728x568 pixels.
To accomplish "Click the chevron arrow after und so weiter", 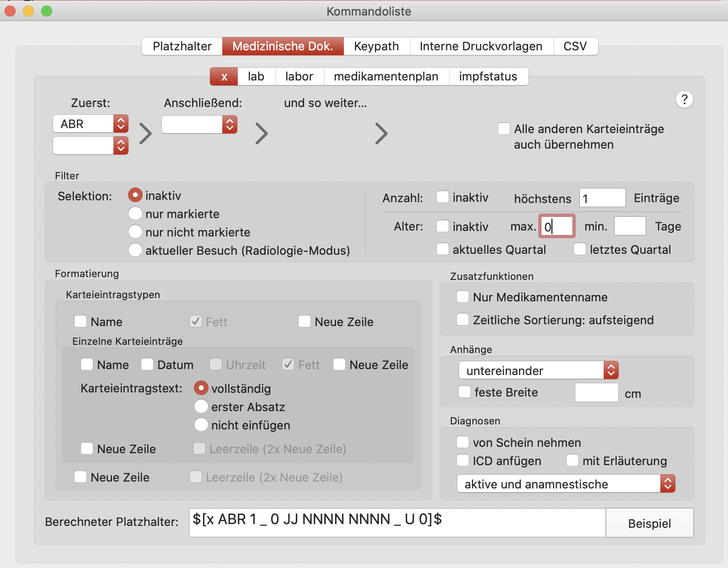I will (x=381, y=134).
